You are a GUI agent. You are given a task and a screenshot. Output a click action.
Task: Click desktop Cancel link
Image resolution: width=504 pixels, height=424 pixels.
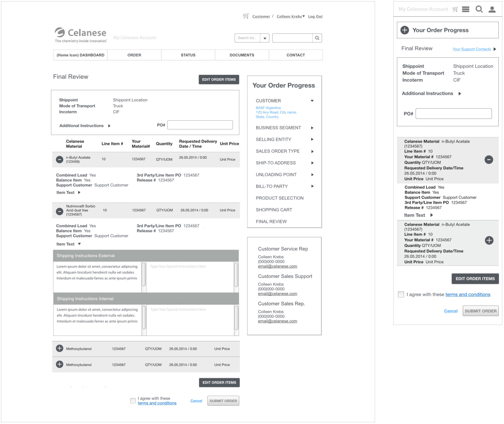pos(196,401)
